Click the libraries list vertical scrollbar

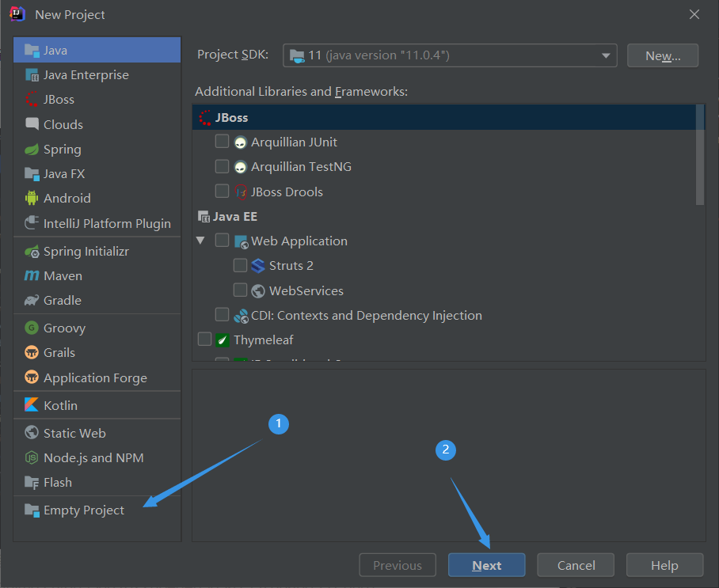point(700,155)
